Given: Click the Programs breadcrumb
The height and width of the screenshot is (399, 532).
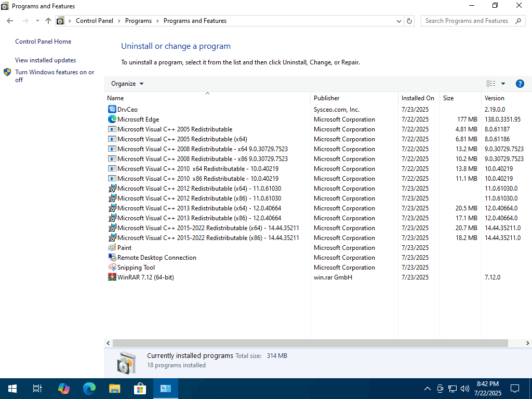Looking at the screenshot, I should click(x=138, y=21).
